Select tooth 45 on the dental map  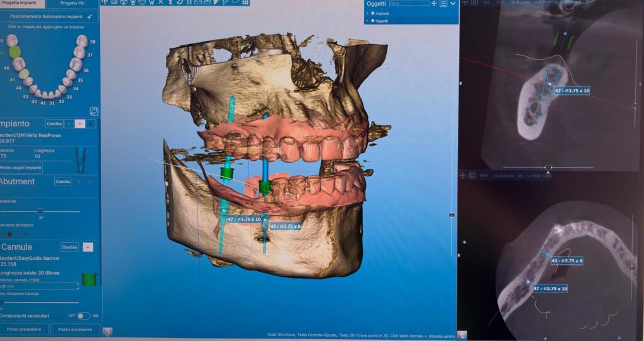tap(25, 74)
